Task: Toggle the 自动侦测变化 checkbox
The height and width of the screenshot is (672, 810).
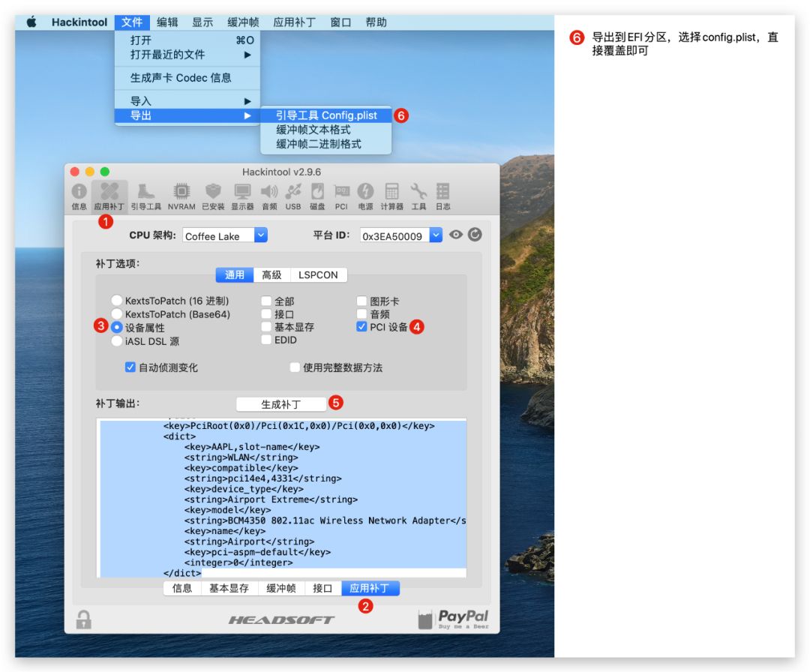Action: 130,367
